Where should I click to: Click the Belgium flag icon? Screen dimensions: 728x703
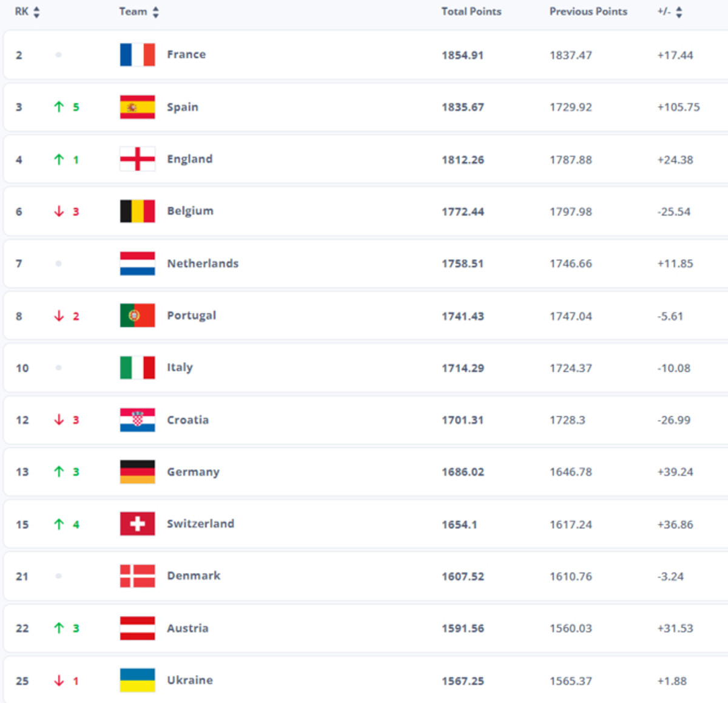tap(137, 211)
